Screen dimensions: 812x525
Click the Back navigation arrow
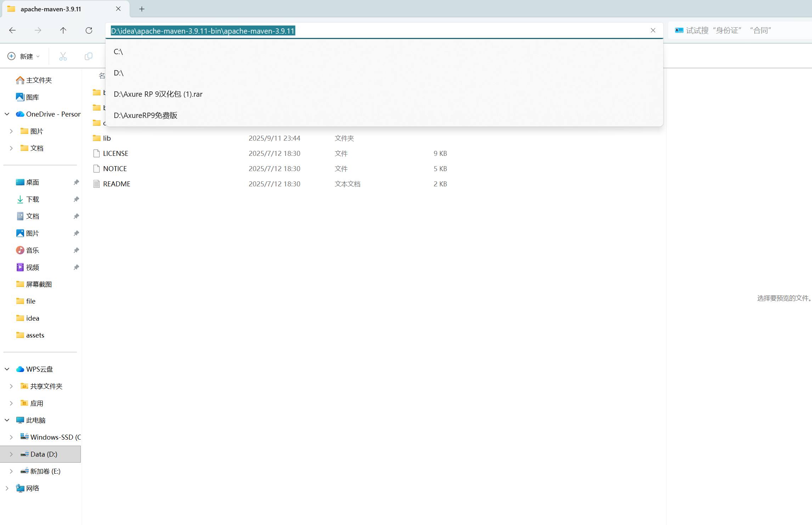12,30
